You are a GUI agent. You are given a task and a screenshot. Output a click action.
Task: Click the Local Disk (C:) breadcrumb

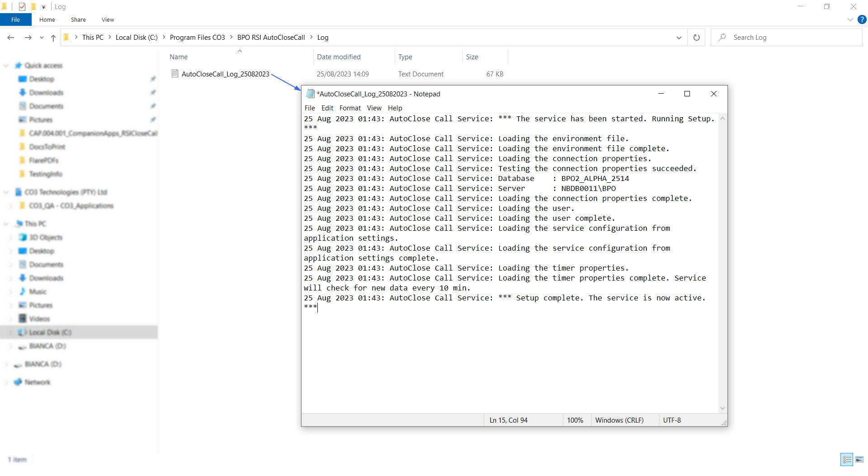coord(137,38)
